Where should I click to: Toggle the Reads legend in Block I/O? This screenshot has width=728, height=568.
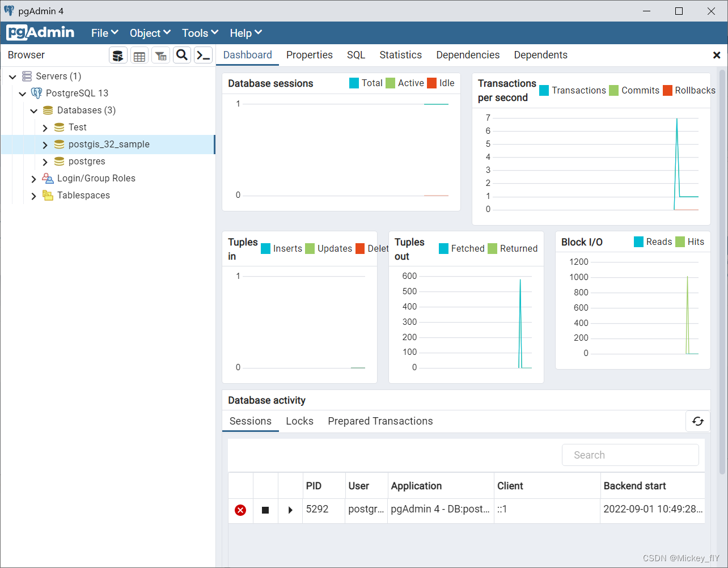point(639,242)
